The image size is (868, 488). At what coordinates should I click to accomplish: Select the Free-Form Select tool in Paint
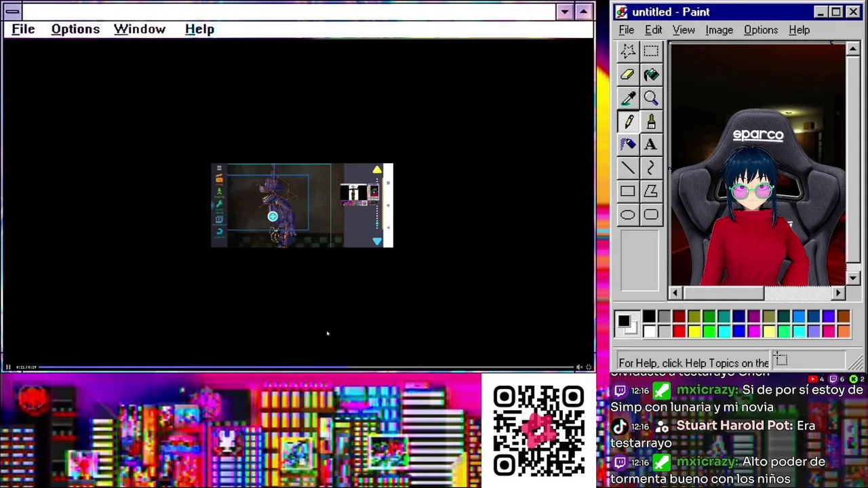pos(628,52)
